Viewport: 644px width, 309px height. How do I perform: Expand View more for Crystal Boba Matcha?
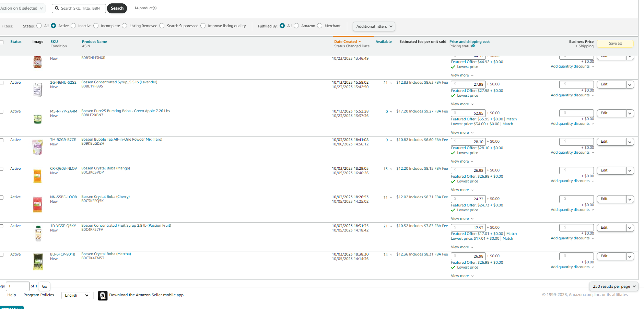click(462, 276)
